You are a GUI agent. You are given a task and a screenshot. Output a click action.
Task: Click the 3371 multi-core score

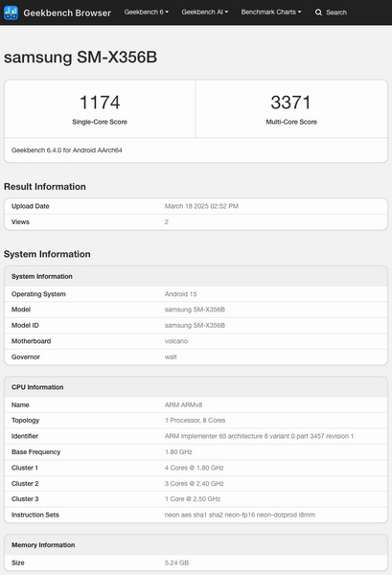click(x=291, y=103)
